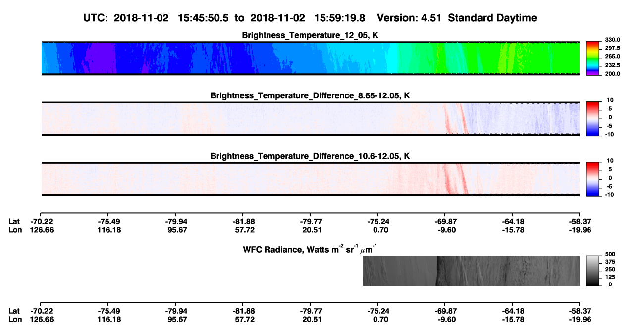Screen dimensions: 644x330
Task: Click the Brightness_Temperature_Difference_8.65-12.05 title
Action: tap(310, 95)
